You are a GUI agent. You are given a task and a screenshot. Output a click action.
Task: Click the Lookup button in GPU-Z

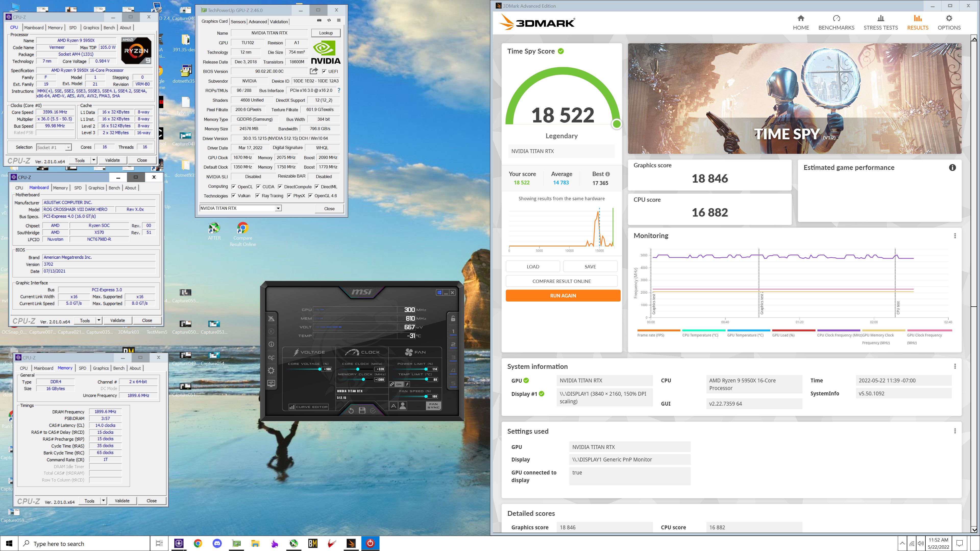[326, 33]
